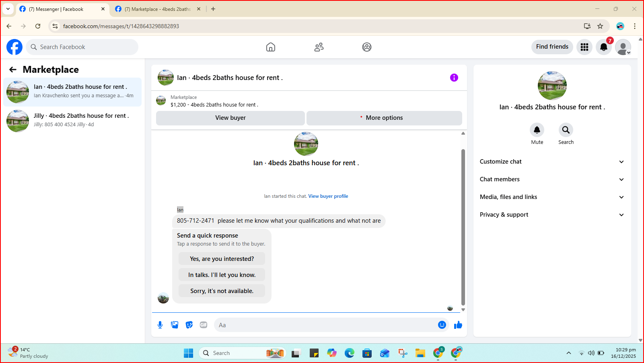
Task: Expand Media, files and links section
Action: click(x=552, y=197)
